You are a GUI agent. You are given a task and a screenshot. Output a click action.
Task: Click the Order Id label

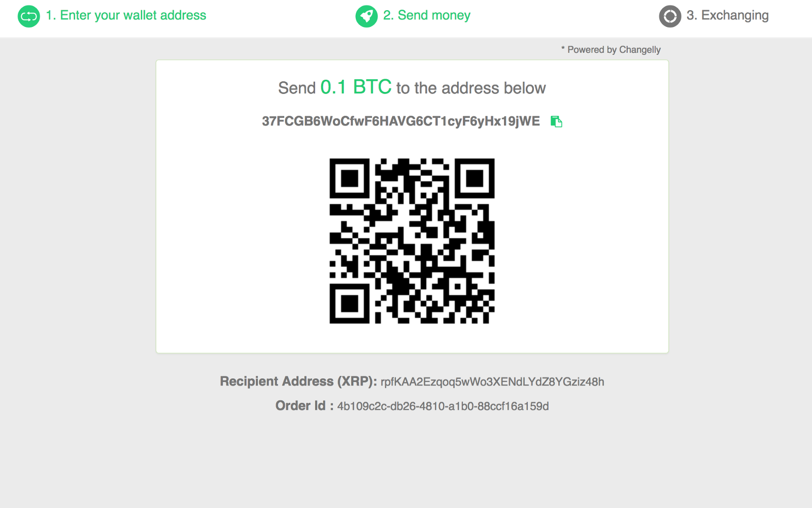point(304,406)
